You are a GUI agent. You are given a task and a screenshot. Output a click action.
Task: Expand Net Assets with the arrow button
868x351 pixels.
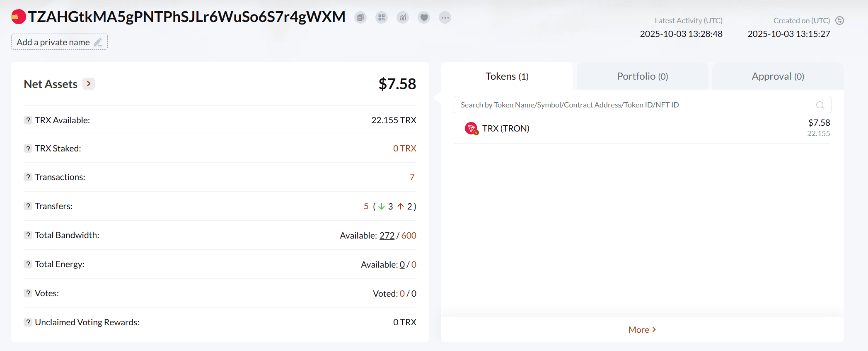pyautogui.click(x=89, y=84)
